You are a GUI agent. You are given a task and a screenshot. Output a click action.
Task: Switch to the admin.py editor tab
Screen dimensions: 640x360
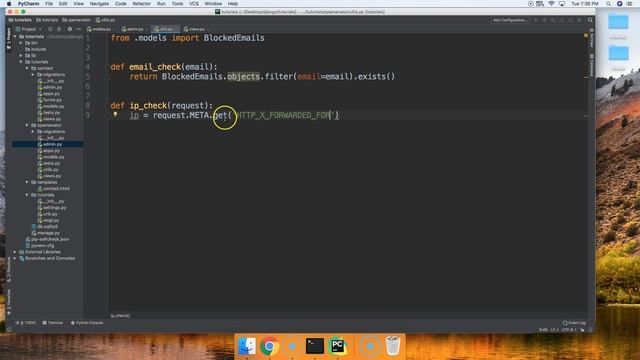(133, 29)
